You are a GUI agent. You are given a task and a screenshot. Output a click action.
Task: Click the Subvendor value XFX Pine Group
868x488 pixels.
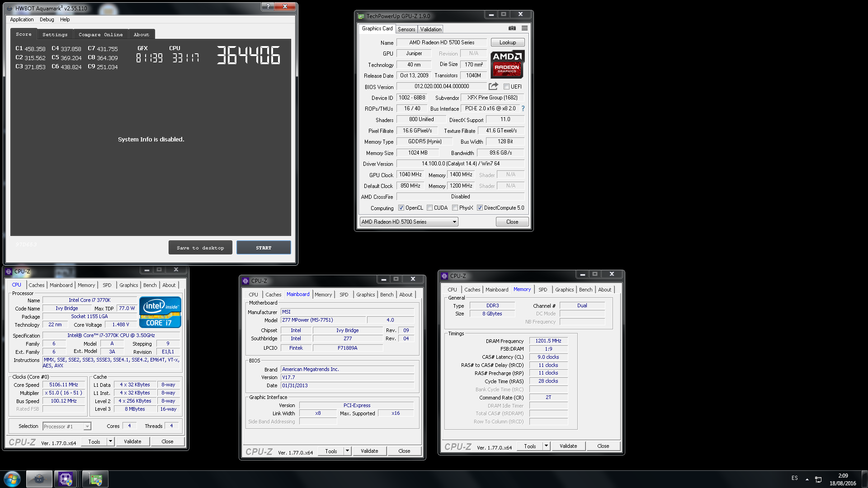point(492,98)
